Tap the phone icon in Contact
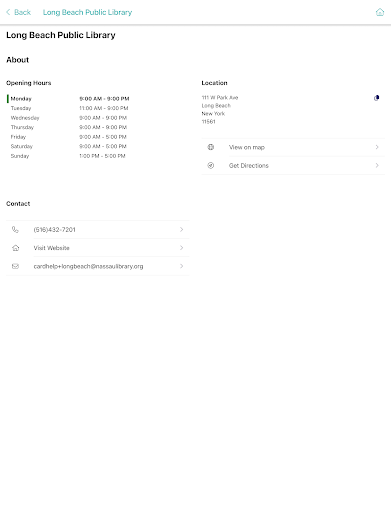391x512 pixels. tap(15, 229)
